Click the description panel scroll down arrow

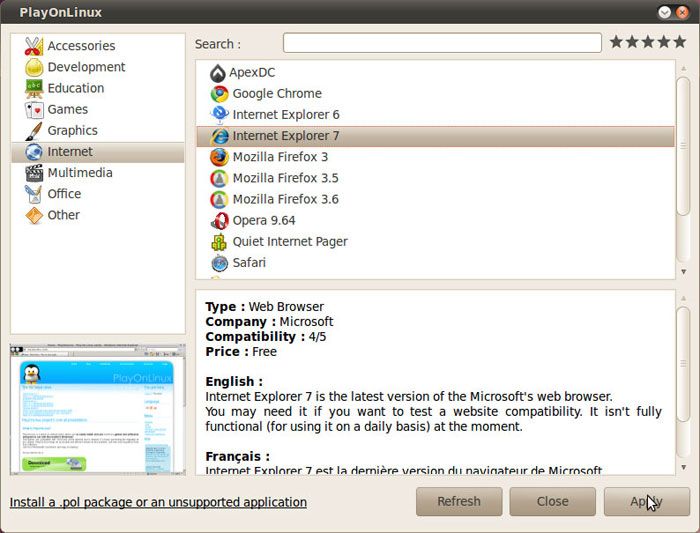click(683, 467)
